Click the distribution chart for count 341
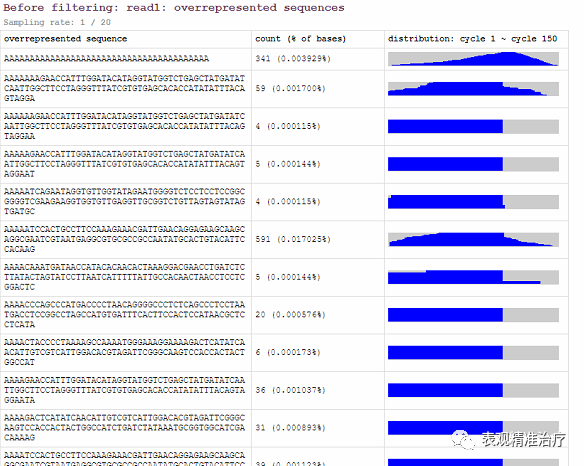Screen dimensions: 584x466 click(473, 59)
